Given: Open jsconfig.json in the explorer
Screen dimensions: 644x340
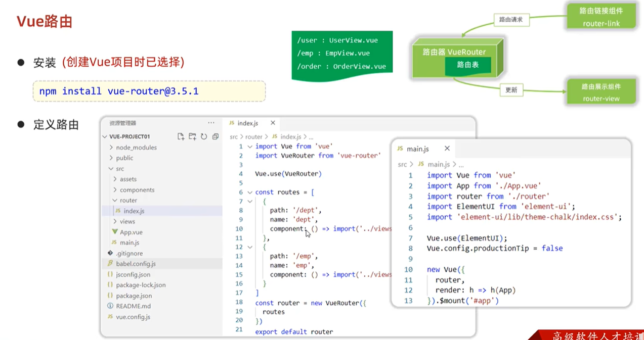Looking at the screenshot, I should point(162,274).
